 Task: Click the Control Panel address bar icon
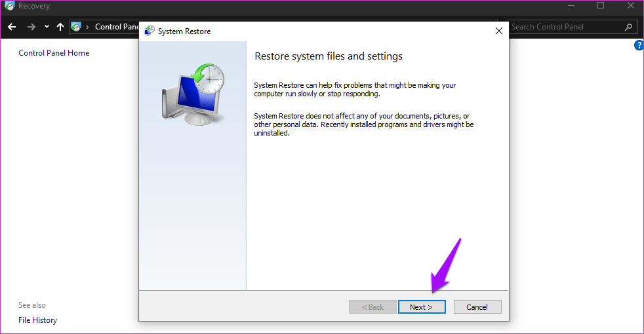(x=76, y=27)
